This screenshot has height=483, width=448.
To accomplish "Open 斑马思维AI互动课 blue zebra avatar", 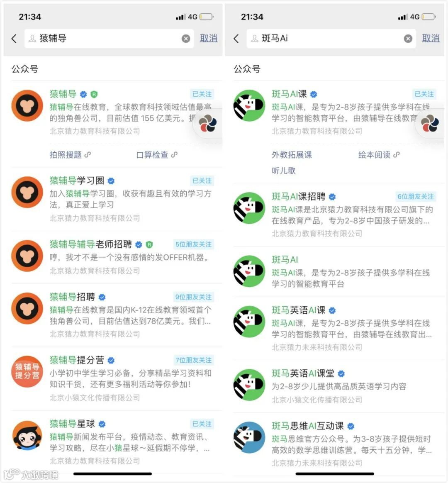I will pyautogui.click(x=249, y=437).
